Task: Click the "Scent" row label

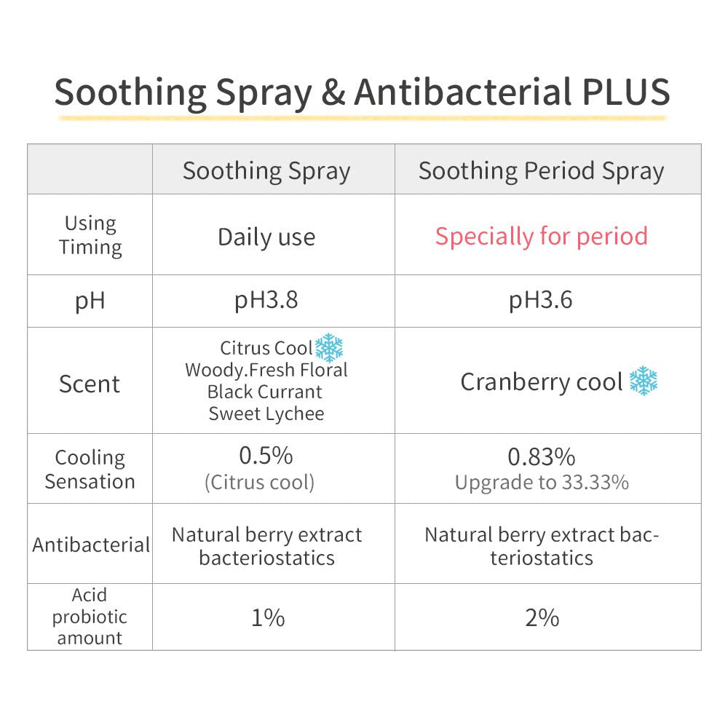Action: coord(90,384)
